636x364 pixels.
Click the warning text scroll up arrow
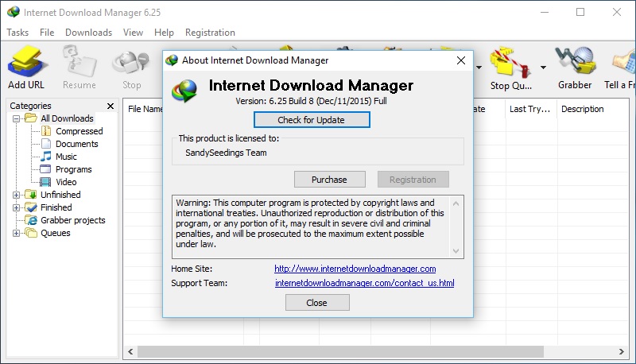(456, 203)
